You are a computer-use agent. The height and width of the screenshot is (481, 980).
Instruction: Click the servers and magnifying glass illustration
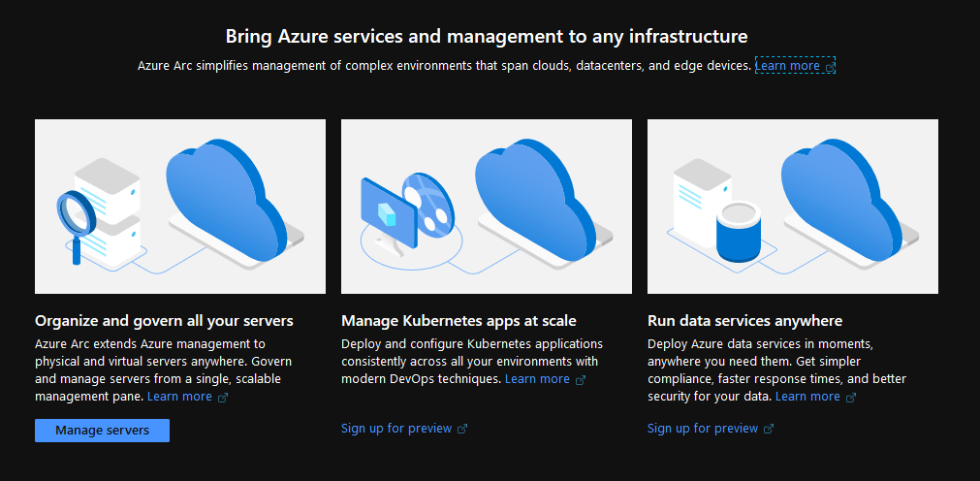(180, 207)
